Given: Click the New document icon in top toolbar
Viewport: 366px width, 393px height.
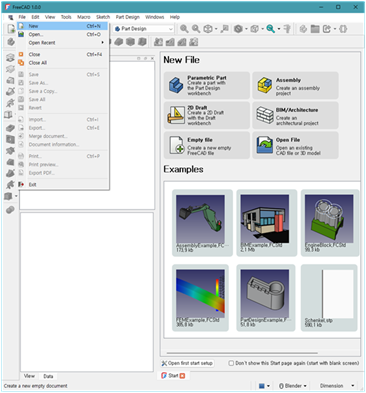Looking at the screenshot, I should (x=11, y=29).
